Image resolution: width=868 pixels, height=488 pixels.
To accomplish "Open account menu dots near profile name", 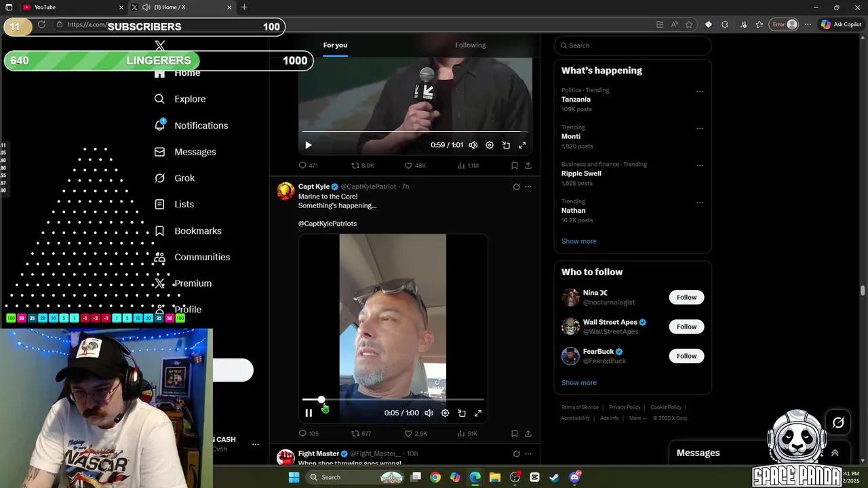I will click(256, 445).
